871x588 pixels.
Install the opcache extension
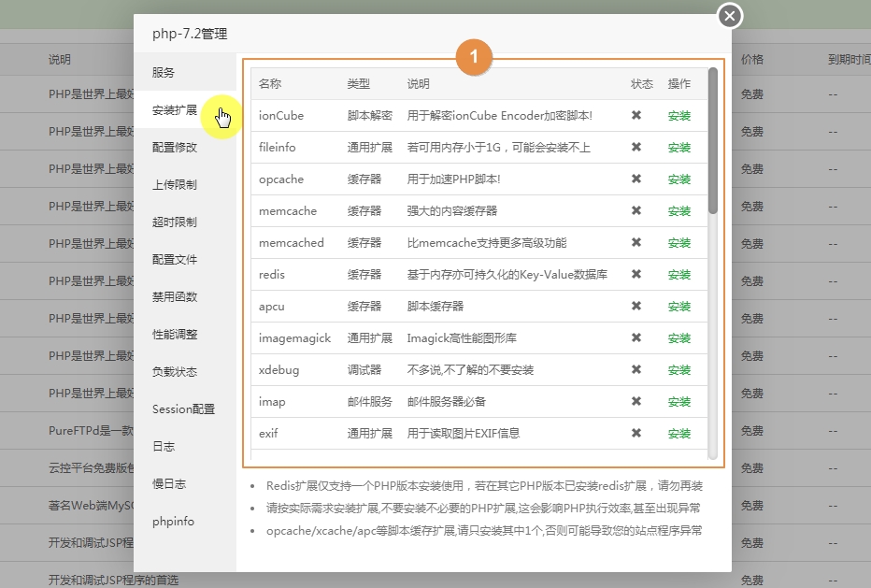click(x=680, y=179)
